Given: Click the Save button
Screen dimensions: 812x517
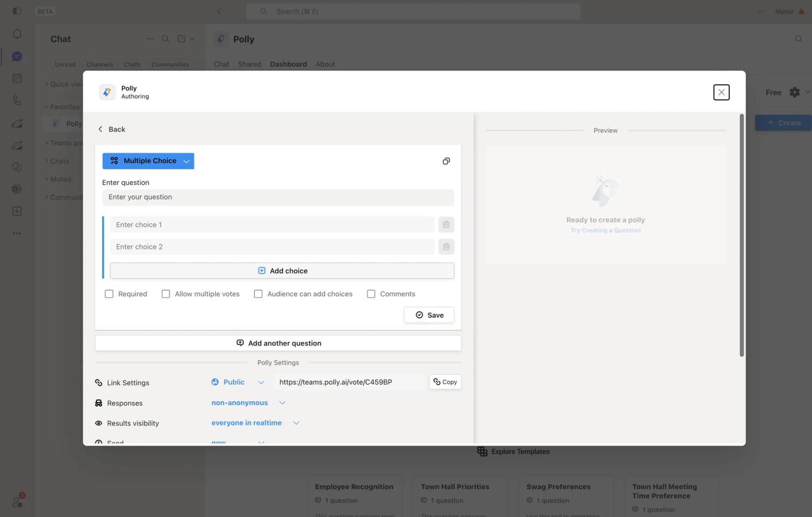Looking at the screenshot, I should coord(429,315).
